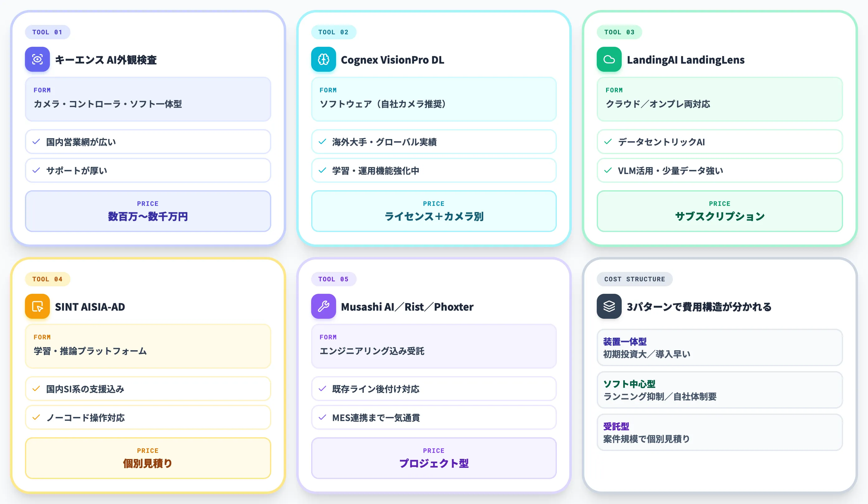
Task: Click the サポートが厚い feature text
Action: click(x=76, y=171)
